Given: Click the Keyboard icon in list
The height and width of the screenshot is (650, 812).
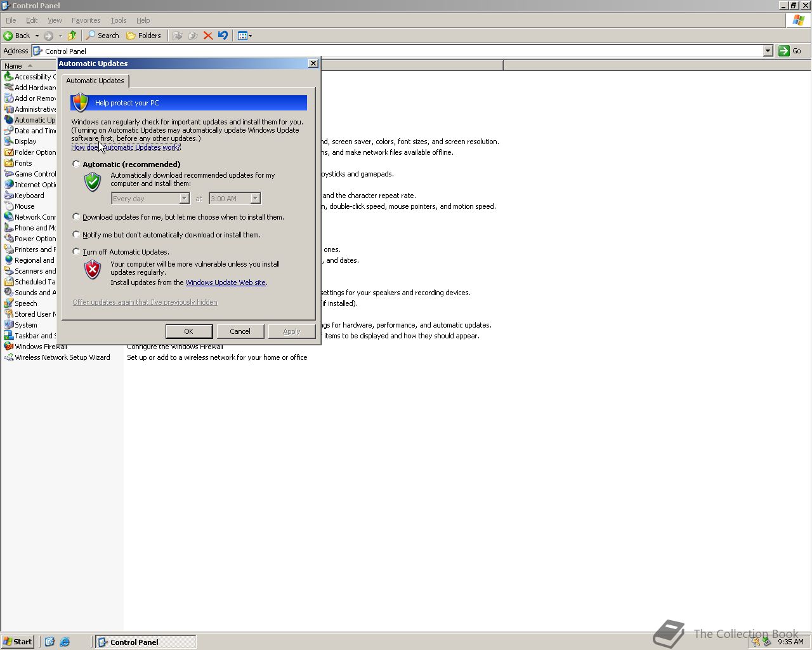Looking at the screenshot, I should (x=9, y=196).
